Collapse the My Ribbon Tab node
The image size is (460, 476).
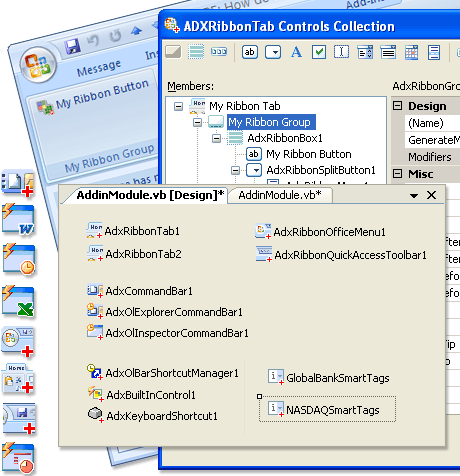(179, 106)
